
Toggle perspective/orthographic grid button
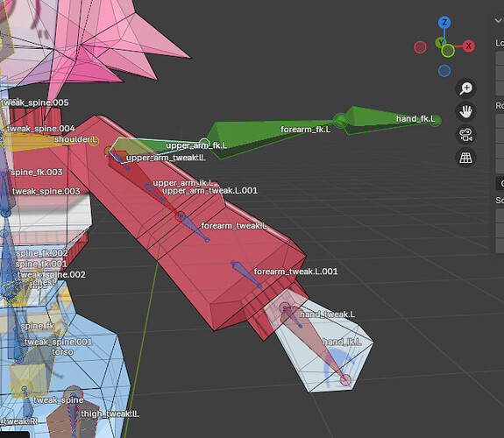point(465,158)
